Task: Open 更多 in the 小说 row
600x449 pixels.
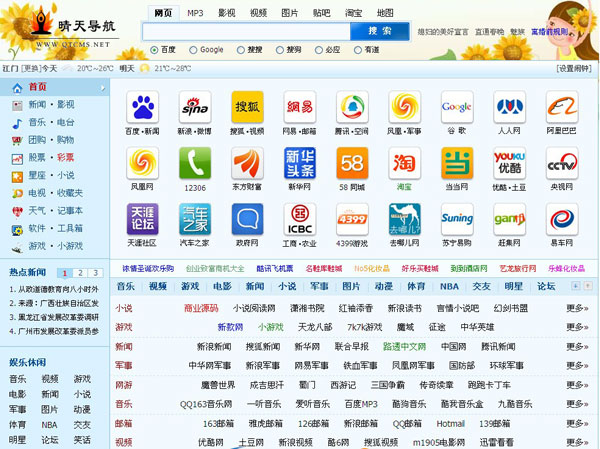Action: coord(577,308)
